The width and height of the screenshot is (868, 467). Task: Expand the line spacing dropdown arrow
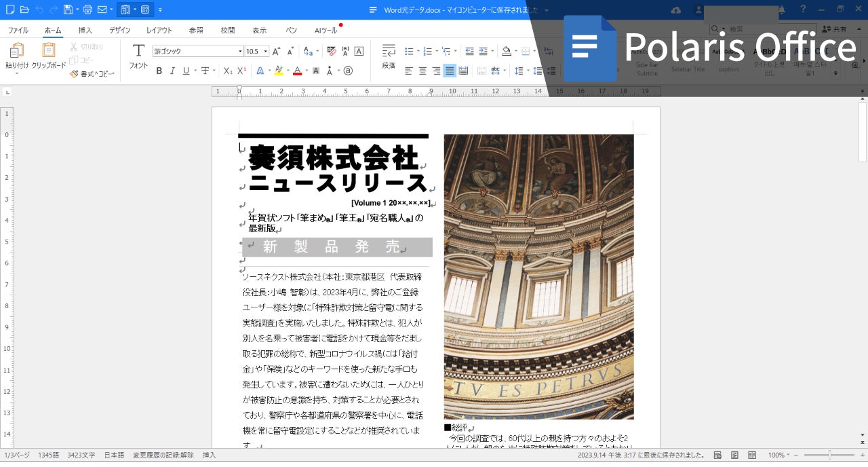click(528, 71)
